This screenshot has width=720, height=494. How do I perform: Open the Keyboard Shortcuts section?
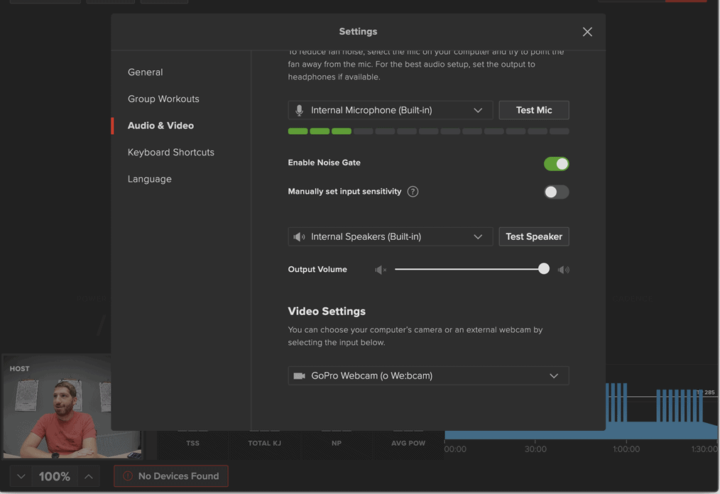pyautogui.click(x=171, y=152)
